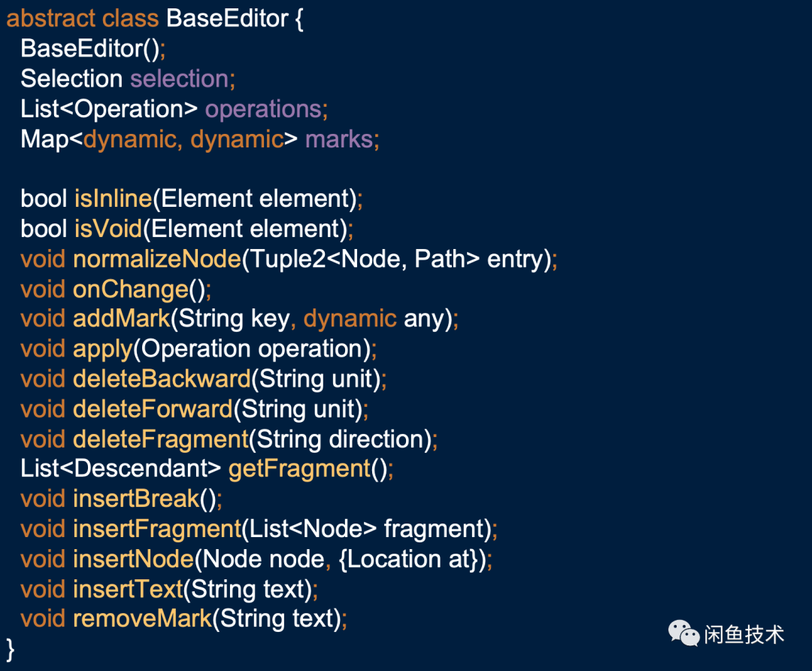Click the insertNode method name
812x671 pixels.
tap(133, 559)
